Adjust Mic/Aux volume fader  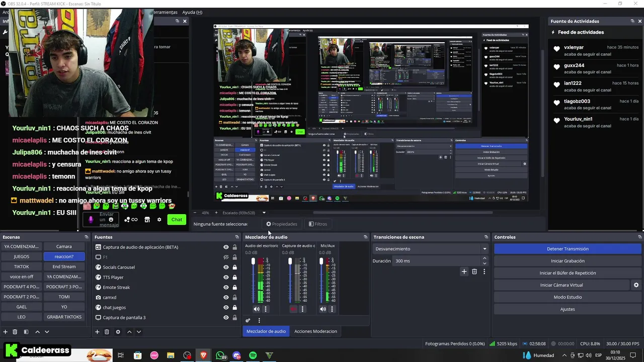321,261
